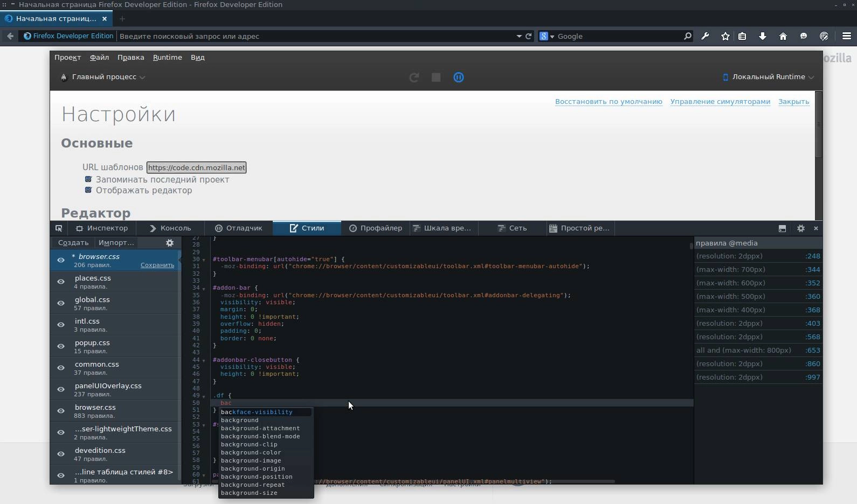Screen dimensions: 857x504
Task: Open the Правка menu
Action: (130, 57)
